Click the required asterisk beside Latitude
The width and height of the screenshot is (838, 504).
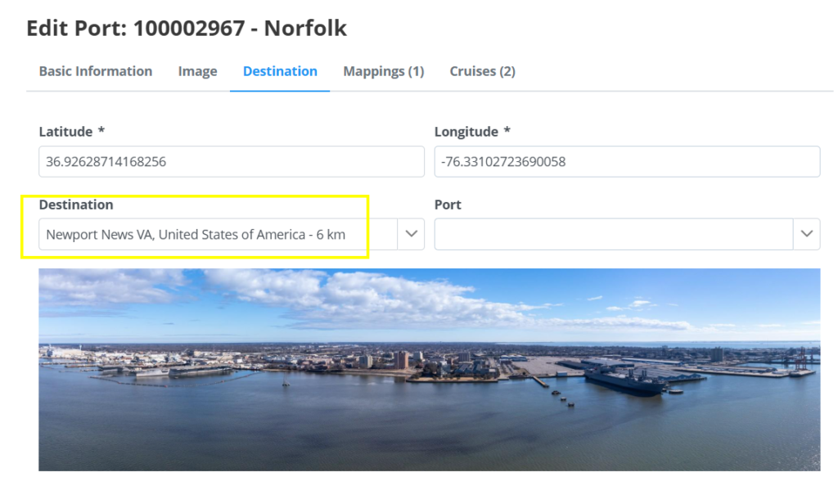101,132
